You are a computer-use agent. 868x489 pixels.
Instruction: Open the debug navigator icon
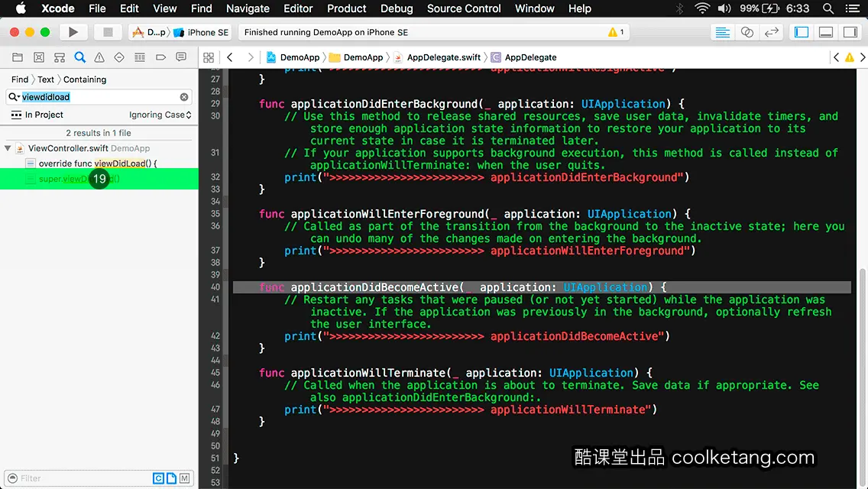click(140, 57)
